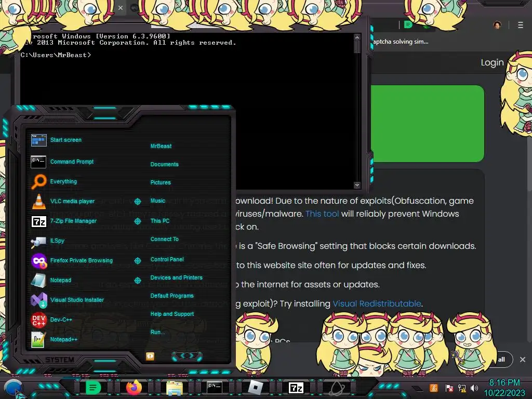Open Action Center flag icon in tray
The height and width of the screenshot is (399, 532).
click(x=449, y=388)
